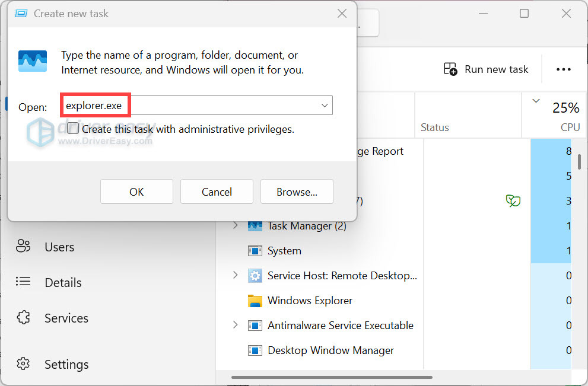Click the System process icon
This screenshot has width=588, height=386.
pyautogui.click(x=255, y=251)
